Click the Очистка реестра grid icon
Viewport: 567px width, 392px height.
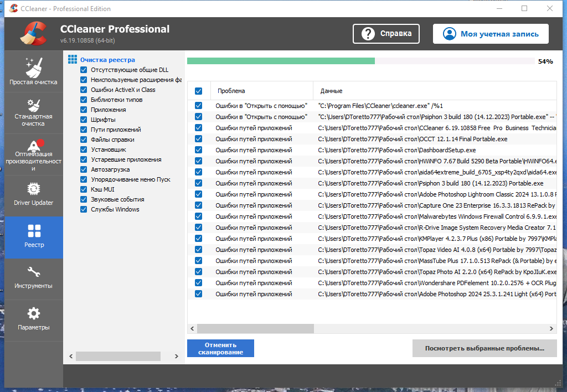(x=73, y=60)
